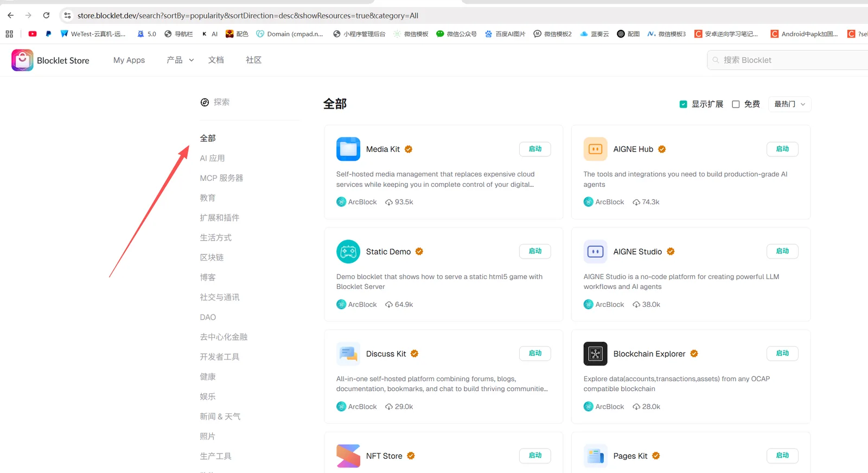The image size is (868, 473).
Task: Open the 安卓逆向学习笔记 bookmark
Action: [726, 34]
